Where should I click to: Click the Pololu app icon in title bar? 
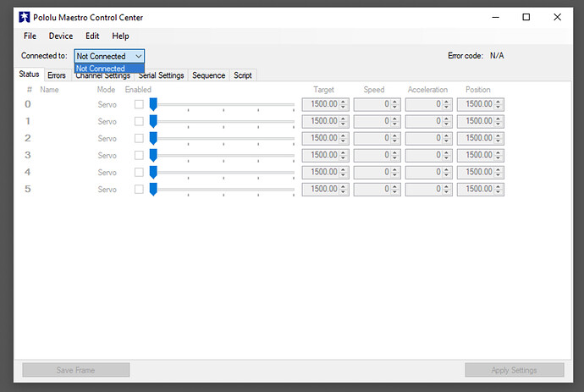click(24, 17)
